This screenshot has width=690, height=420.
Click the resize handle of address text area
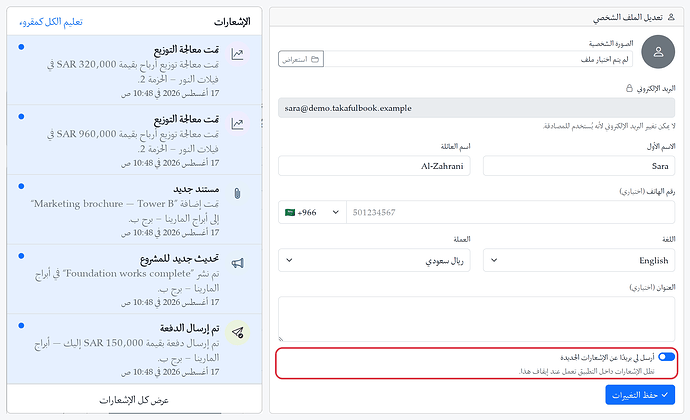tap(281, 339)
